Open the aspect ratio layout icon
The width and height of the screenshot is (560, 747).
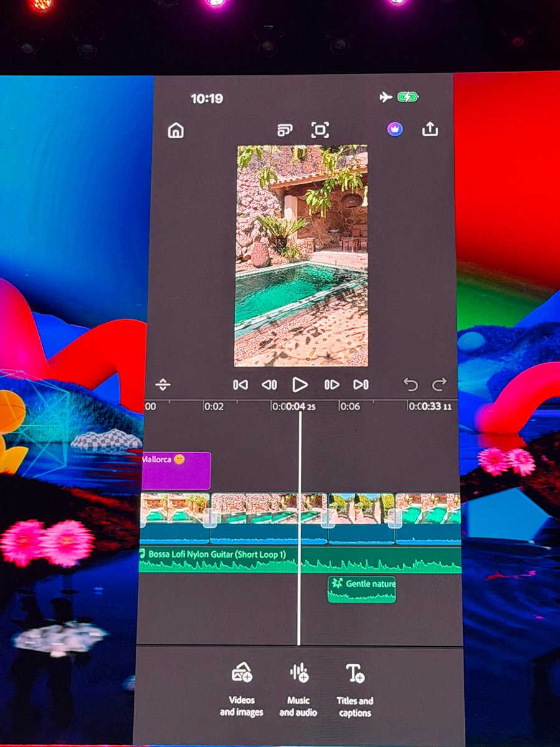(x=285, y=130)
